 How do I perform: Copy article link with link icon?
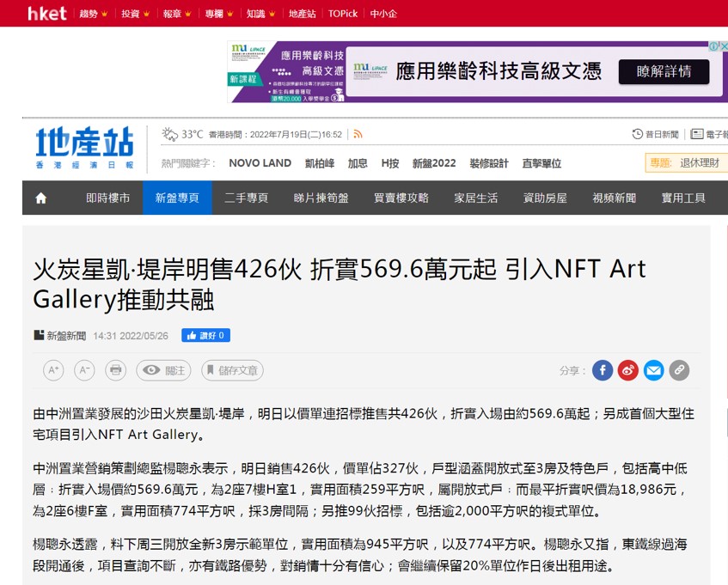(x=679, y=370)
